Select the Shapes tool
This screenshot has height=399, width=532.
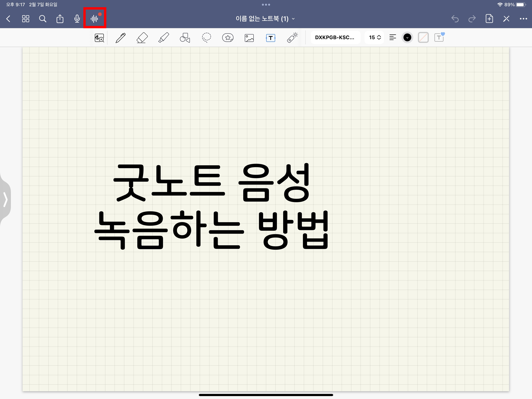point(185,38)
